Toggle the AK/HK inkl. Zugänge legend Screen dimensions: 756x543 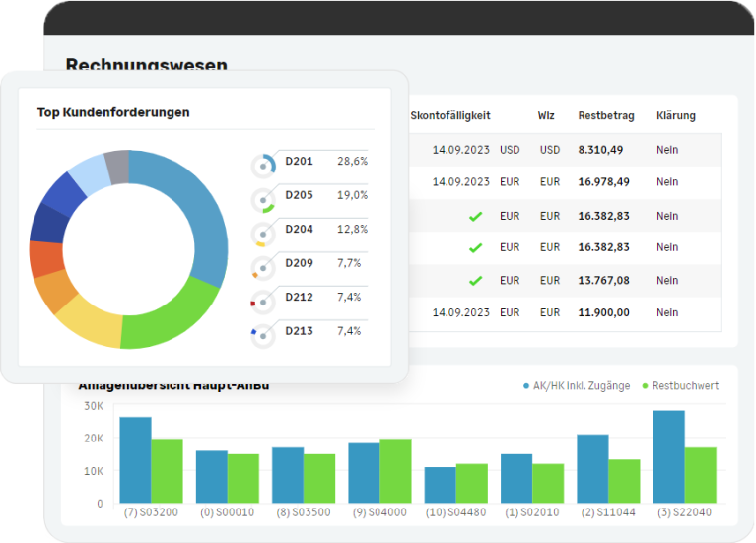(x=576, y=386)
